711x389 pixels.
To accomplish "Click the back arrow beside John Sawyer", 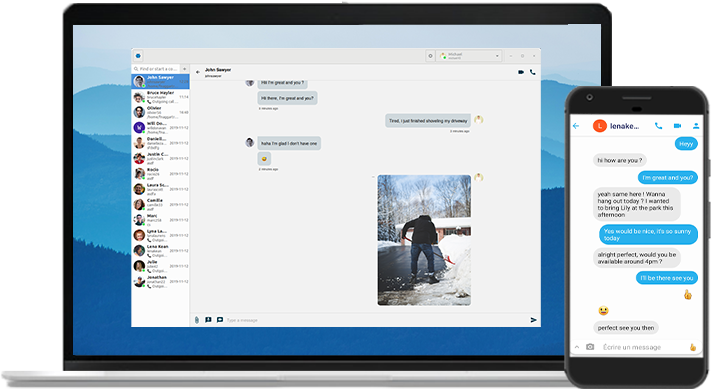I will (x=198, y=72).
